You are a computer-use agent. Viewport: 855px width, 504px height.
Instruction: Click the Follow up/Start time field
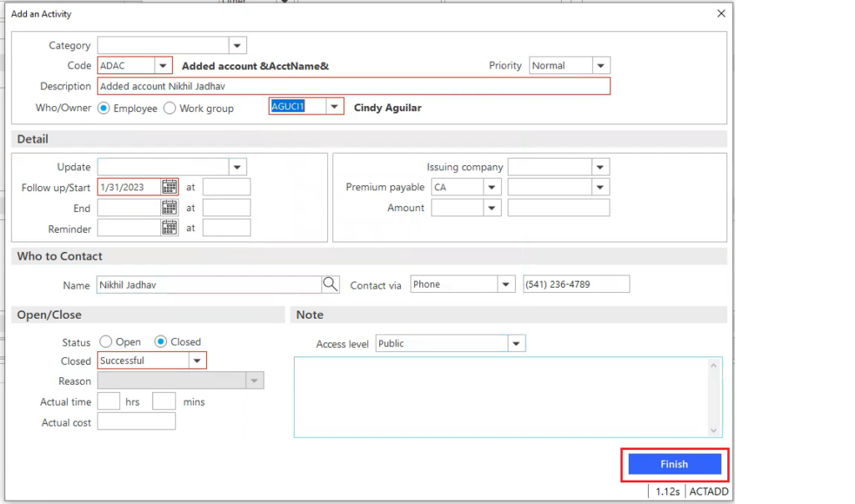(226, 187)
